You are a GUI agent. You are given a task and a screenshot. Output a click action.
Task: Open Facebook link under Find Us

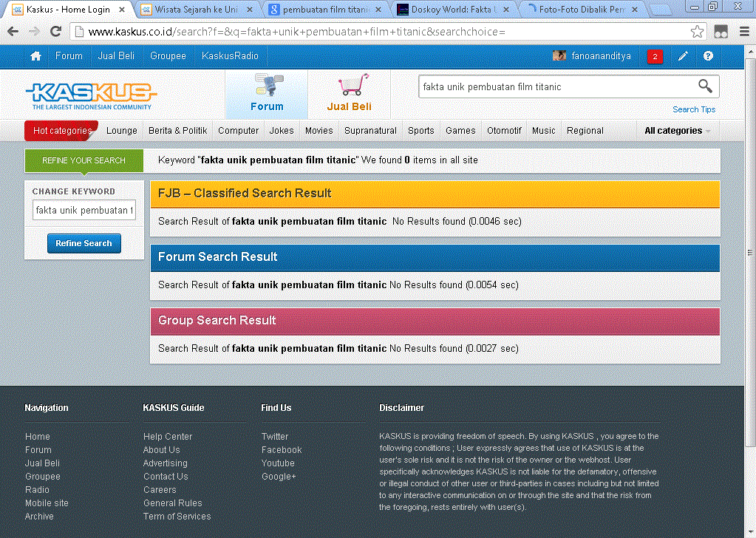pyautogui.click(x=282, y=450)
